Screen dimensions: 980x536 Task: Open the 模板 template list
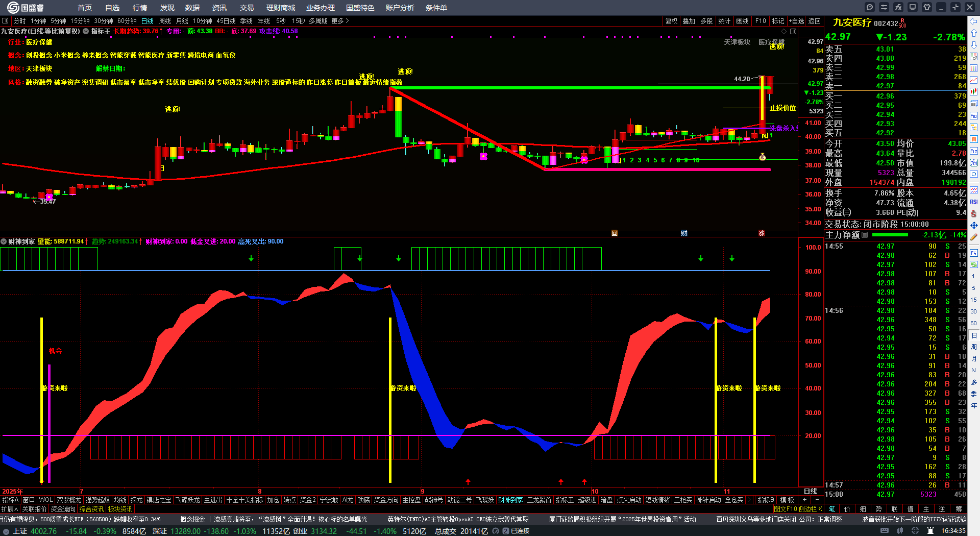coord(788,500)
